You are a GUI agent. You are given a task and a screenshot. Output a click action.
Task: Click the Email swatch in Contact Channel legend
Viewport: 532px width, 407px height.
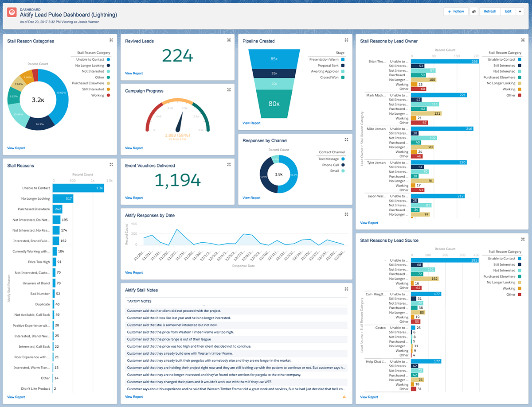tap(343, 171)
